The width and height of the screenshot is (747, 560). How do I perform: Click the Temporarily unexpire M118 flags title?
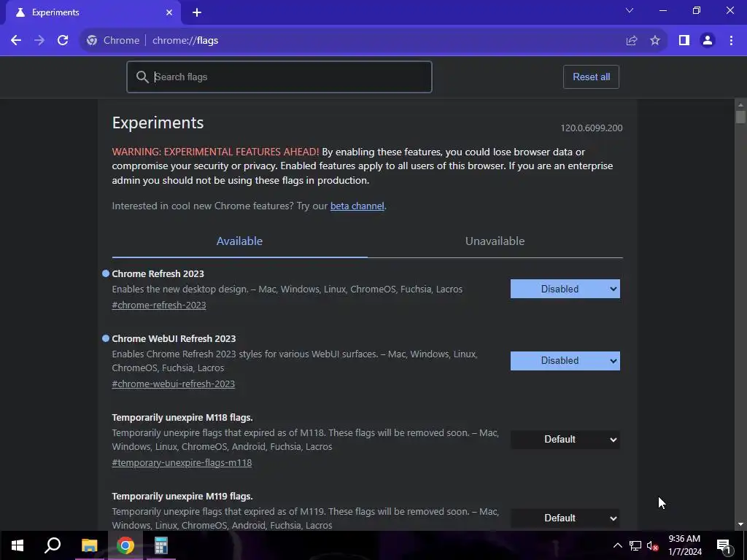tap(182, 418)
